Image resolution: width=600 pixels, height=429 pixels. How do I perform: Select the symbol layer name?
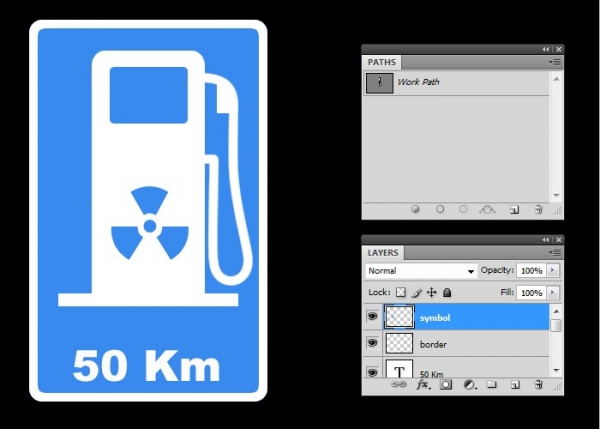(x=435, y=318)
